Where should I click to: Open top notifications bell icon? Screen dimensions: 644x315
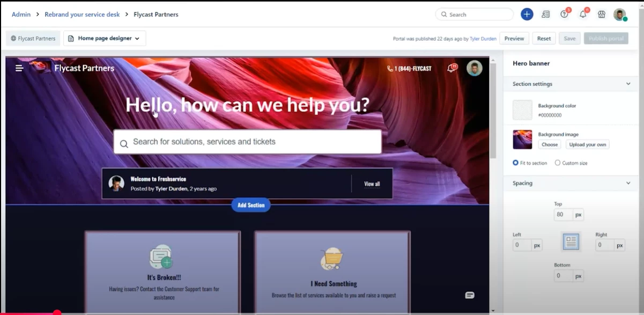pyautogui.click(x=583, y=14)
